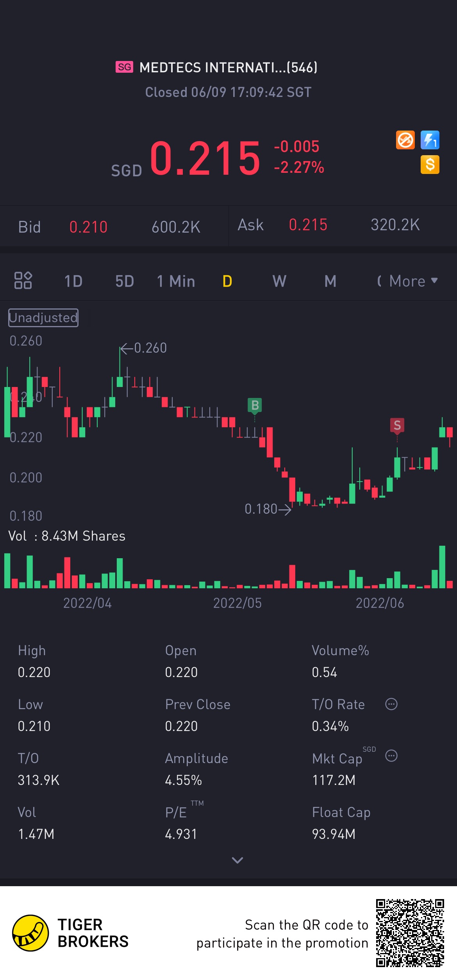Tap the 2022/04 date axis label
The image size is (457, 980).
(x=87, y=603)
